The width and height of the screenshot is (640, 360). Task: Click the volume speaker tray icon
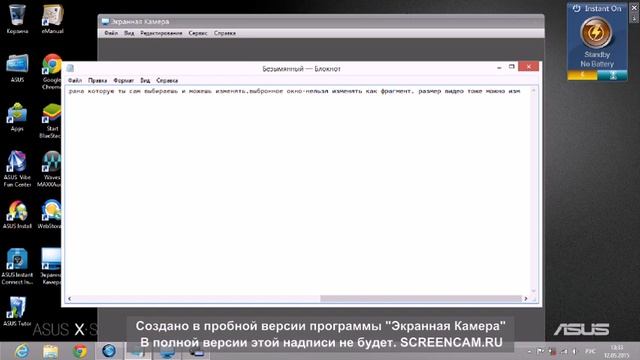[x=574, y=351]
